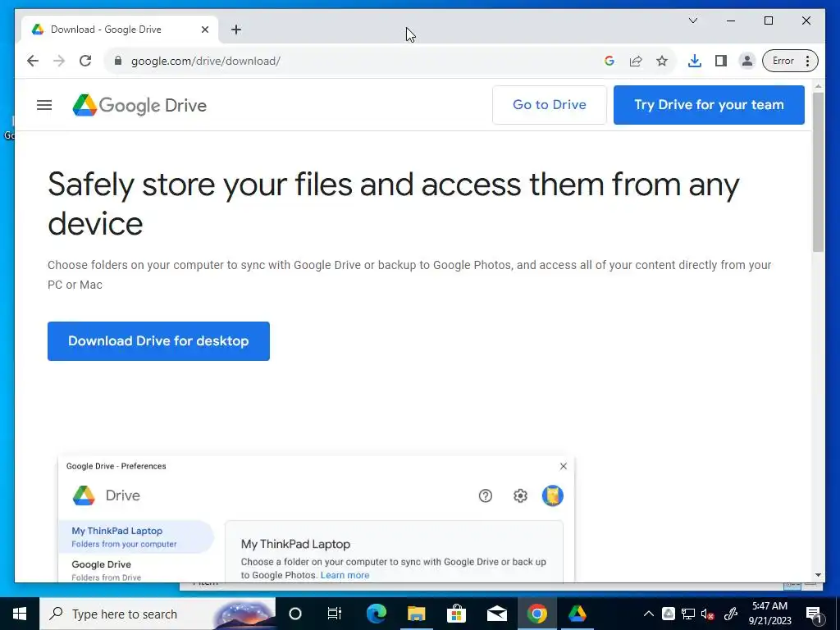The width and height of the screenshot is (840, 630).
Task: Open Mail app from taskbar
Action: click(496, 614)
